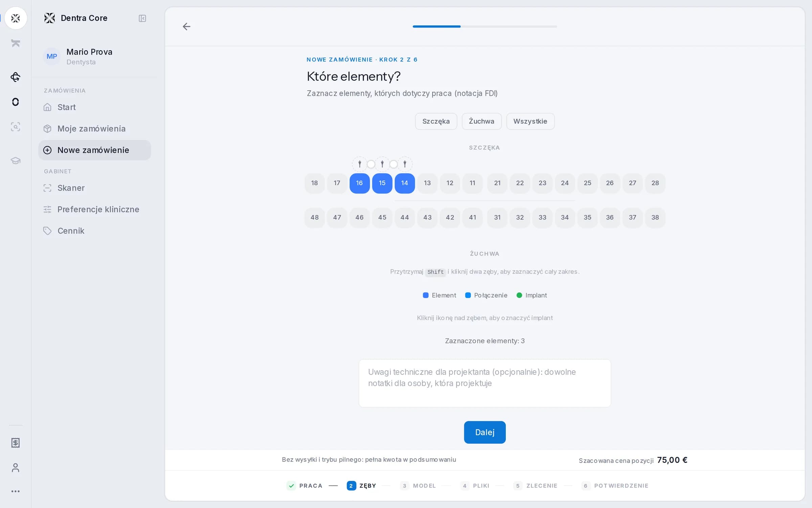Click the Dalej button
Image resolution: width=812 pixels, height=508 pixels.
(x=484, y=432)
